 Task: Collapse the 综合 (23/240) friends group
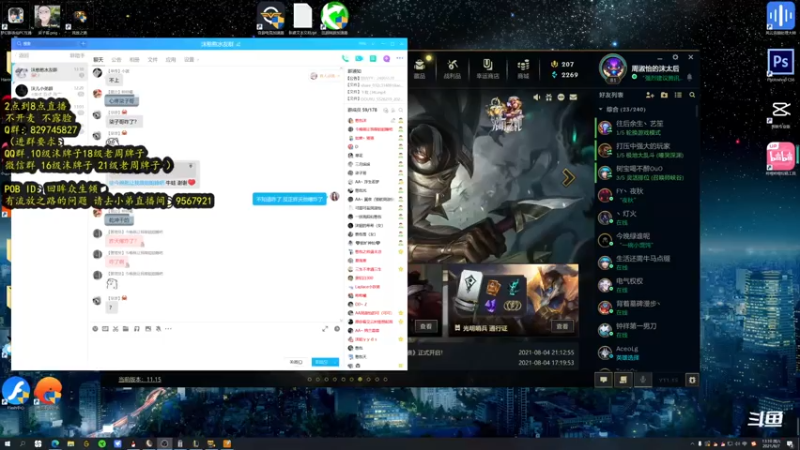click(601, 109)
